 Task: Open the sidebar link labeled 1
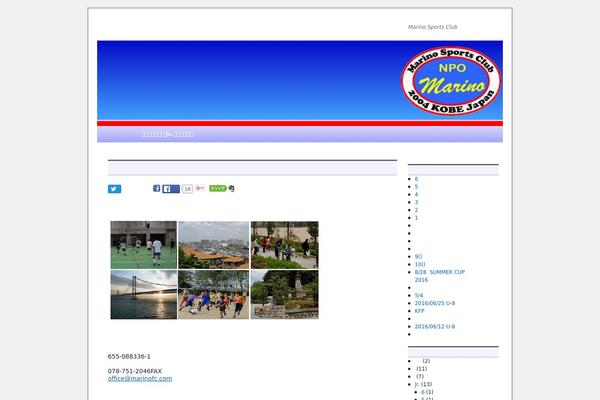[416, 218]
